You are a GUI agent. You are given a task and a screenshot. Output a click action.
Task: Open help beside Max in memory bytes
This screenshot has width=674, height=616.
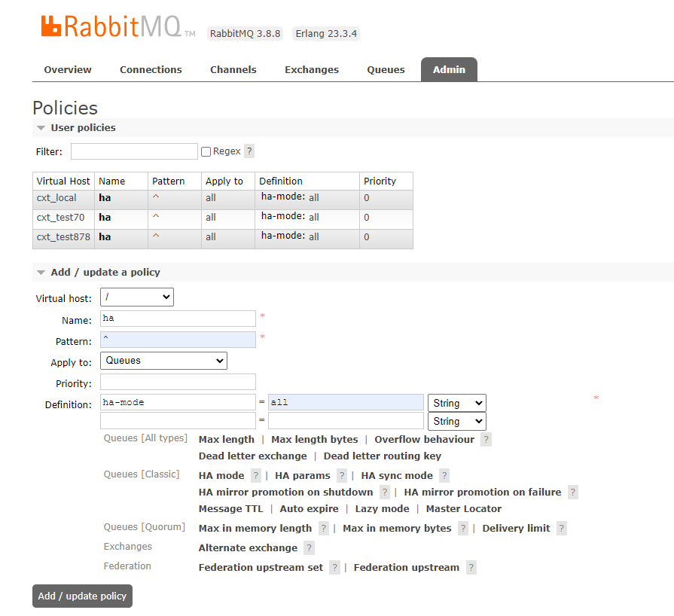(x=463, y=528)
